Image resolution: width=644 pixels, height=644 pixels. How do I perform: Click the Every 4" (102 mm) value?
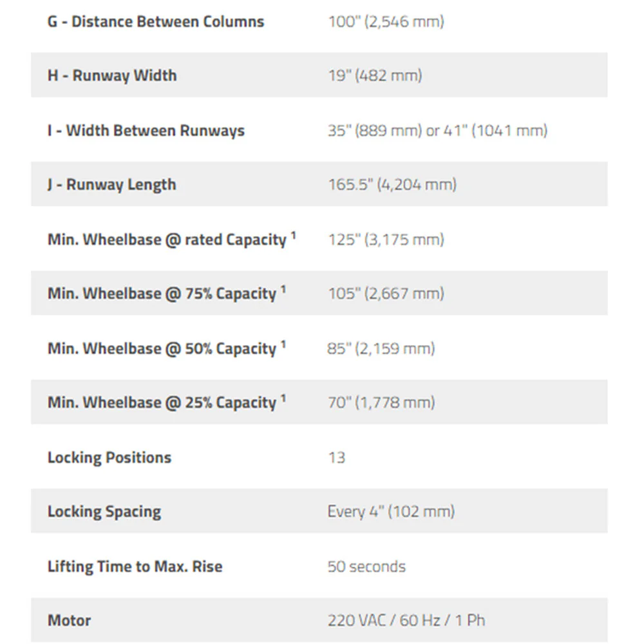391,512
